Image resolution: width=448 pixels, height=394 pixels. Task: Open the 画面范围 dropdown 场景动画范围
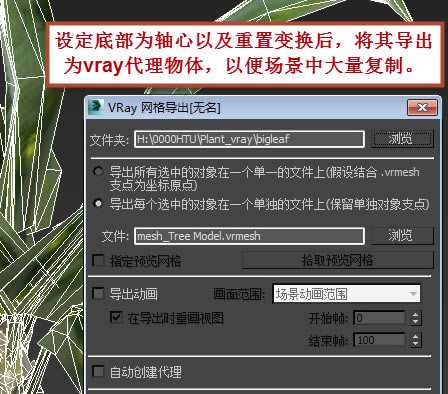[346, 294]
